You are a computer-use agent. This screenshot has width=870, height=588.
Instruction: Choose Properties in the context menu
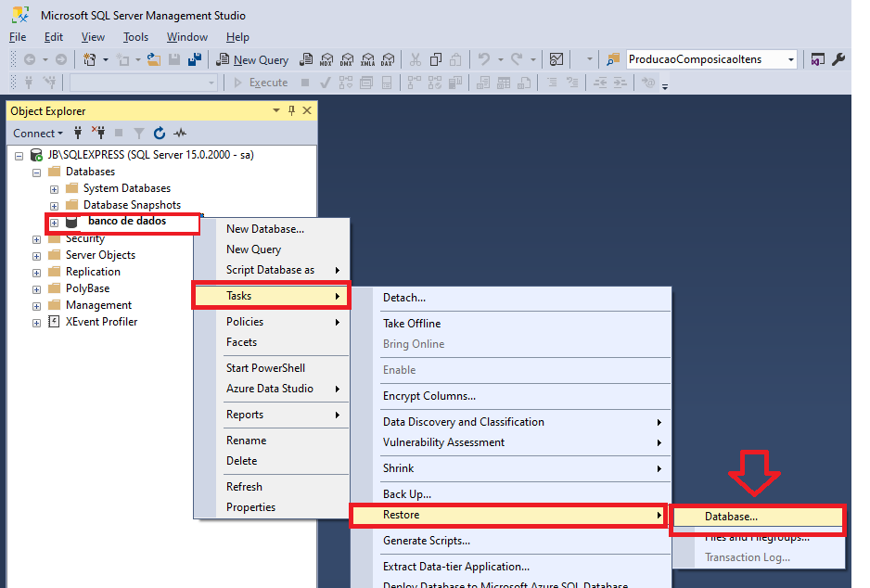tap(272, 507)
